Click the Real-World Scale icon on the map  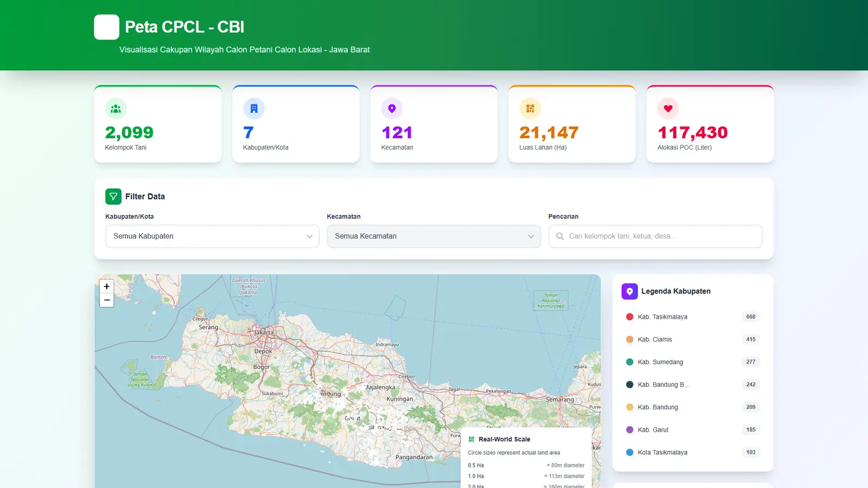(471, 439)
